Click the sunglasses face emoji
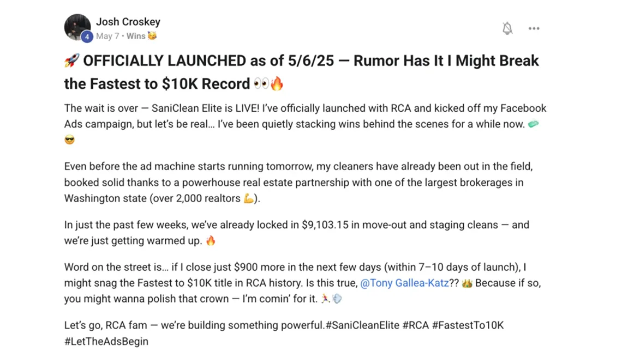 [69, 139]
